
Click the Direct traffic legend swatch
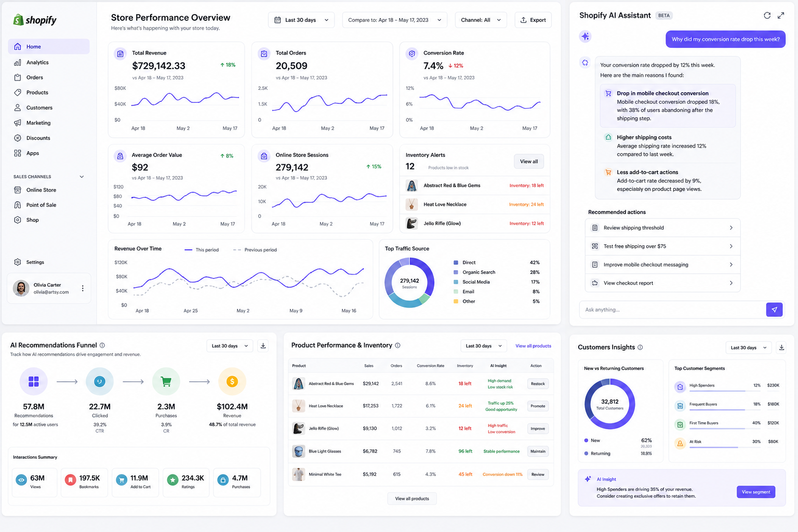tap(456, 263)
